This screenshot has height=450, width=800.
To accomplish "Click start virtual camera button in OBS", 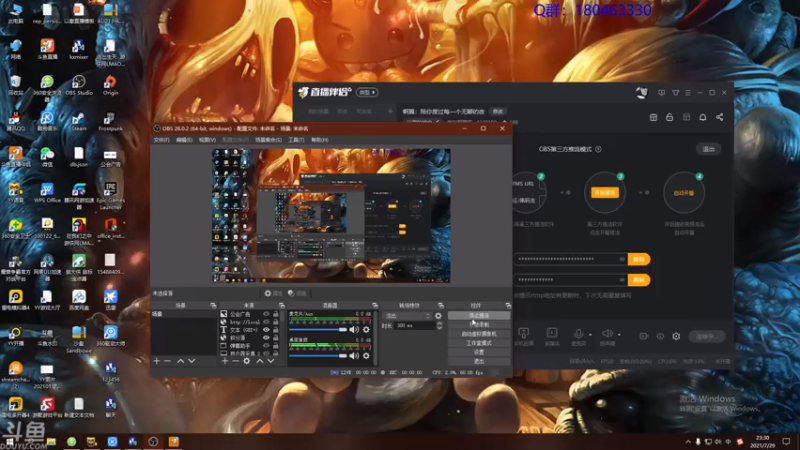I will [x=479, y=334].
